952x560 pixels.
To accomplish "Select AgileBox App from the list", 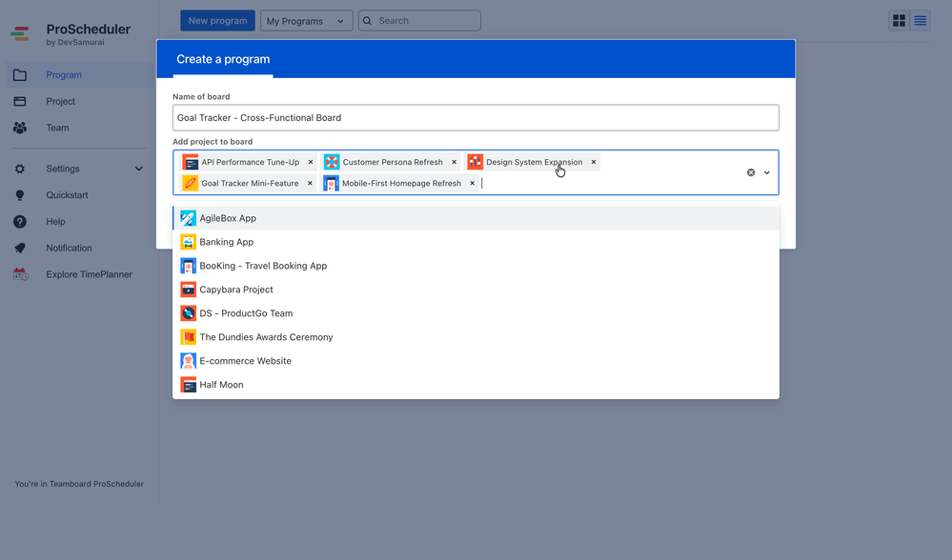I will click(476, 218).
